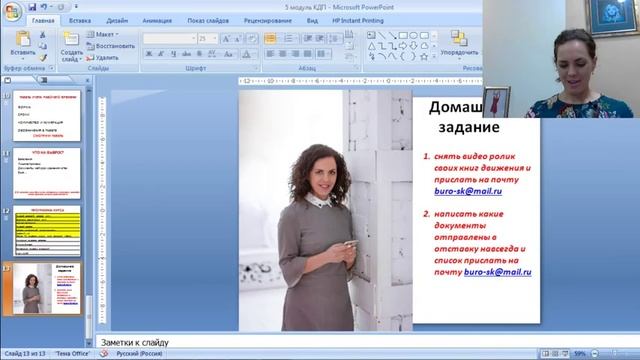Select slide 10 thumbnail in panel
Image resolution: width=640 pixels, height=360 pixels.
click(47, 116)
